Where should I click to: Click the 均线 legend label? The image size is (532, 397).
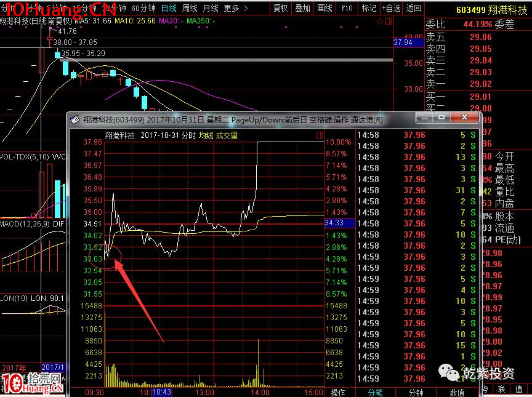(206, 135)
